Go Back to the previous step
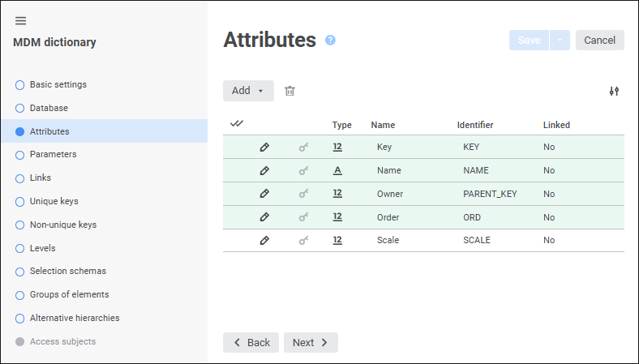639x364 pixels. [x=251, y=343]
